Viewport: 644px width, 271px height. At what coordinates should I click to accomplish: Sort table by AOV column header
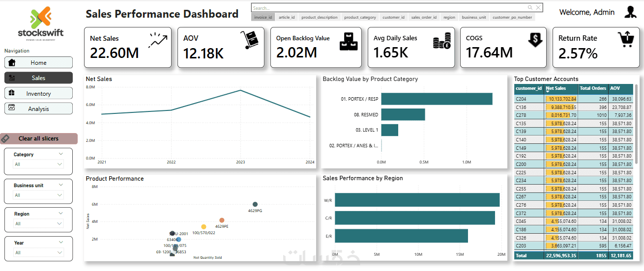coord(621,88)
